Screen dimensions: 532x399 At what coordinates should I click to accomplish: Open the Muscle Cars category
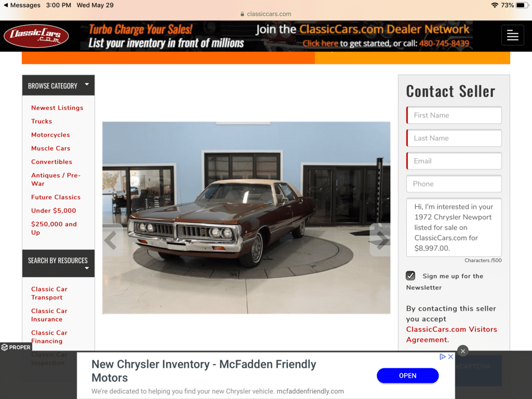[x=51, y=148]
